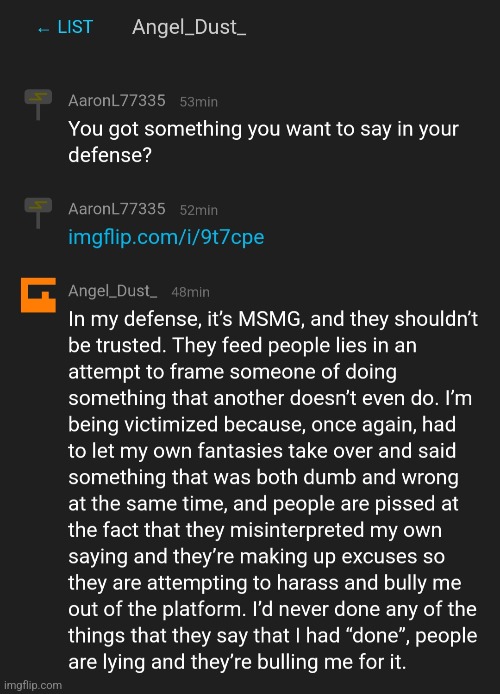The height and width of the screenshot is (694, 500).
Task: Click the word "defense?" in Aaron's message
Action: tap(110, 155)
